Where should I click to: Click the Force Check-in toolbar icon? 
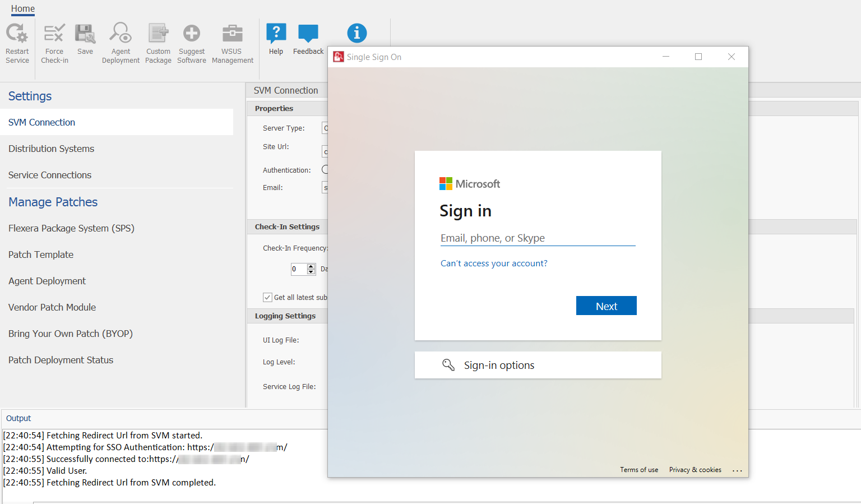(x=54, y=34)
